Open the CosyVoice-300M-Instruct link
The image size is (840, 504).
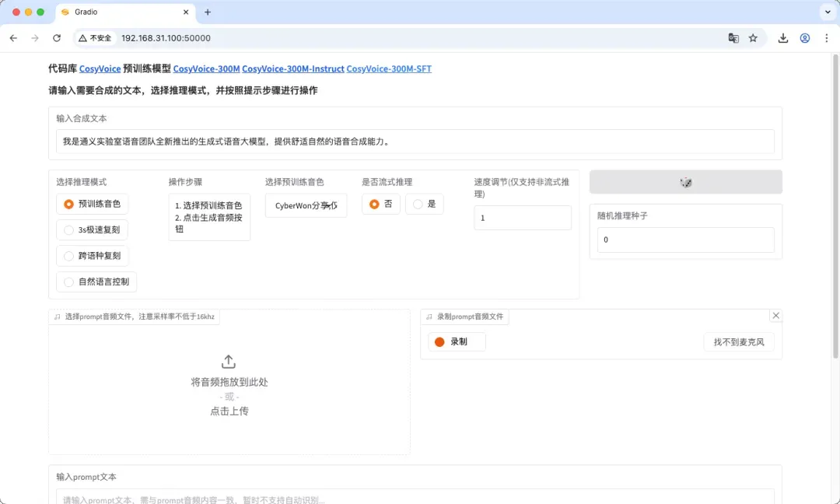[x=292, y=68]
